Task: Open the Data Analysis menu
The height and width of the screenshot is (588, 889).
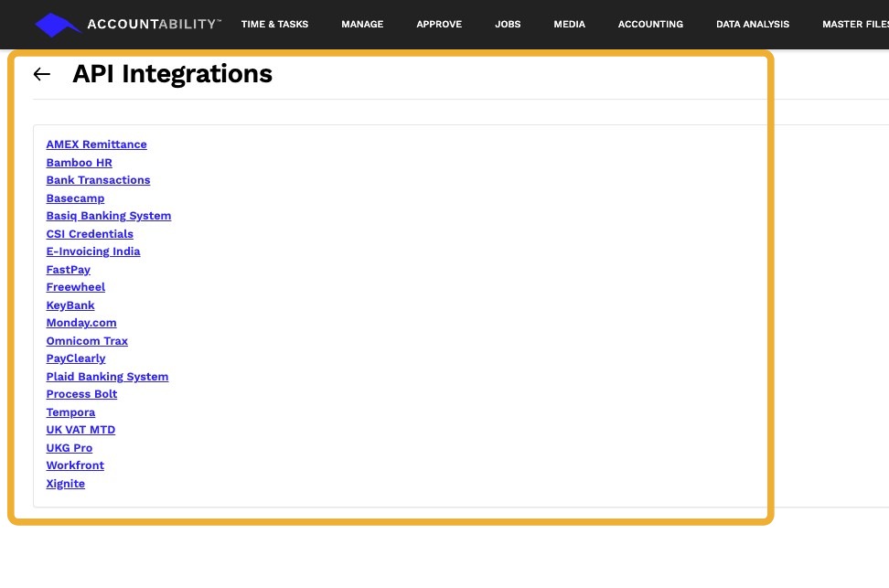Action: (x=753, y=25)
